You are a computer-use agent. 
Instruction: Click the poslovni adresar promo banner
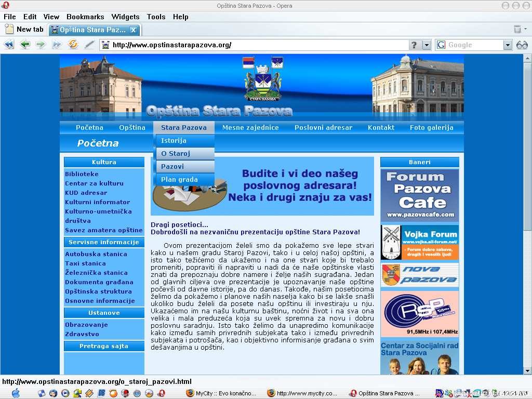point(262,186)
